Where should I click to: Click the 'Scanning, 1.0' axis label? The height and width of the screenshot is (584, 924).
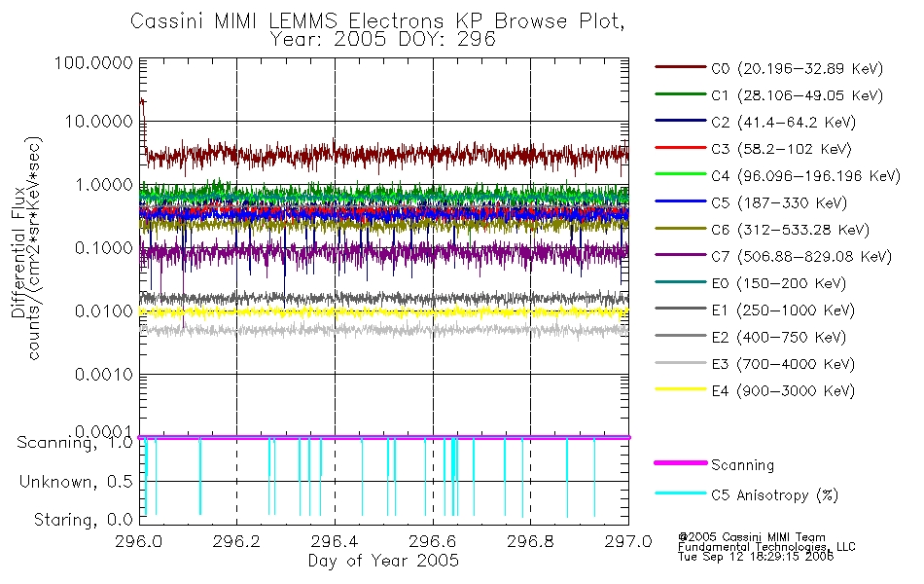(x=75, y=443)
